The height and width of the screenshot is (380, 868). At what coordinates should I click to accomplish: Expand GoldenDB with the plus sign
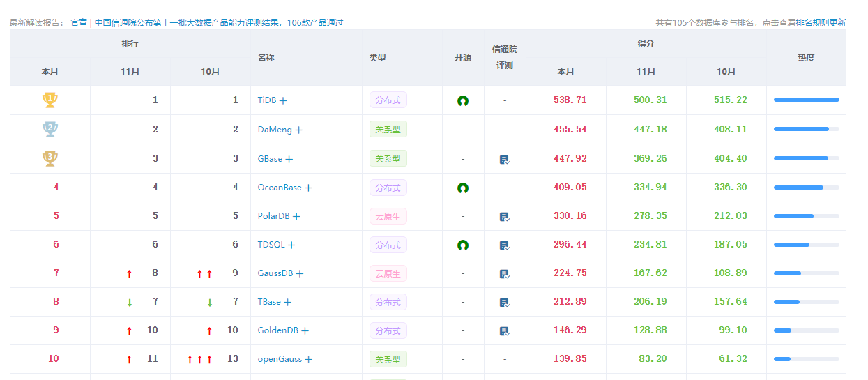305,331
